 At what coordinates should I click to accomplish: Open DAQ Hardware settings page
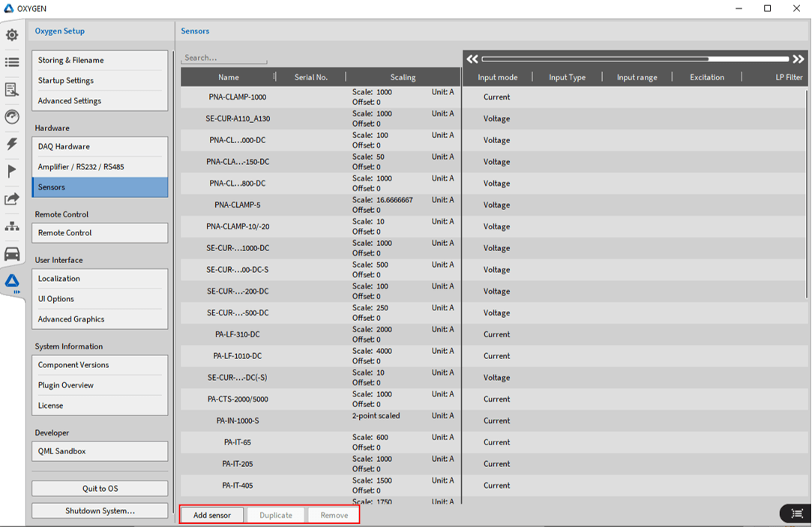100,147
